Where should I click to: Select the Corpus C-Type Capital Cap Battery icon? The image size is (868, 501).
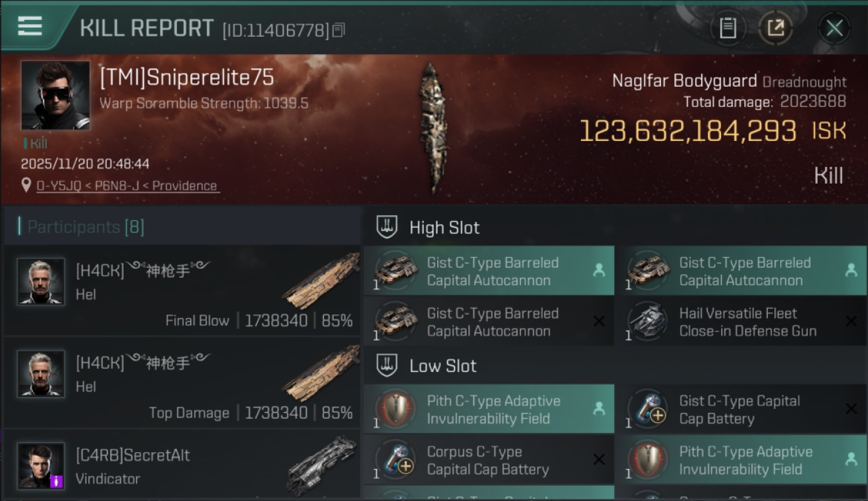coord(395,460)
